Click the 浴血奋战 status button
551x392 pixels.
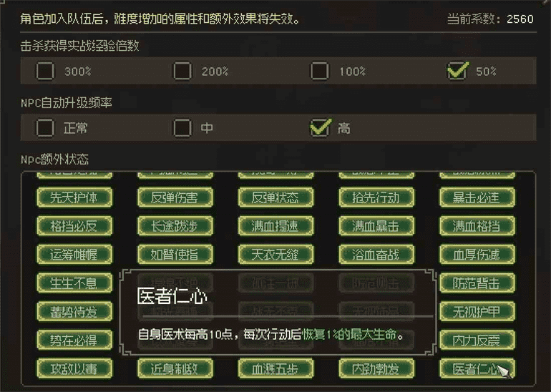coord(376,255)
